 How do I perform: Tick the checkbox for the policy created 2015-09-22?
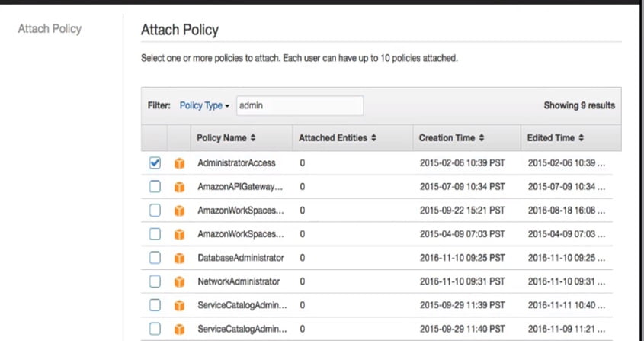[x=155, y=211]
